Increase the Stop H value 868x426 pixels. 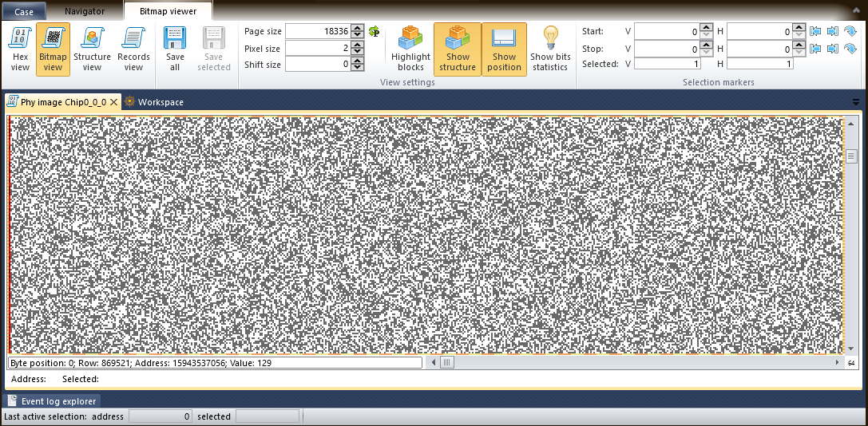click(799, 45)
